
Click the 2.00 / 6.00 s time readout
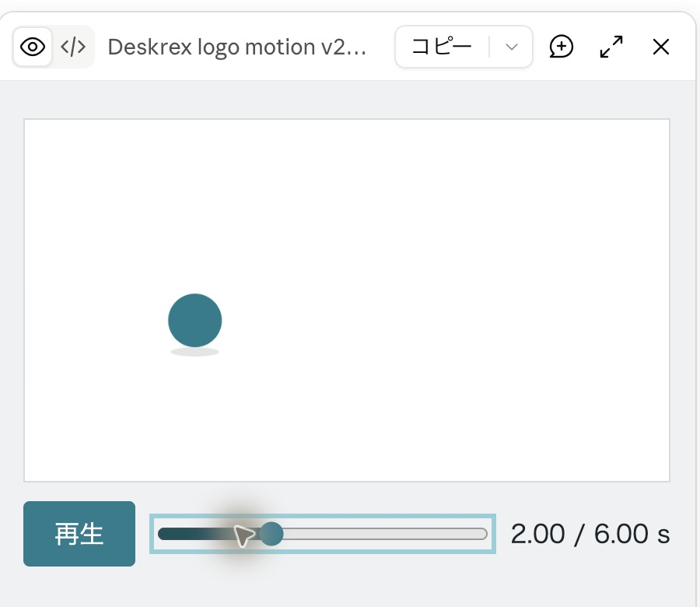[x=590, y=534]
